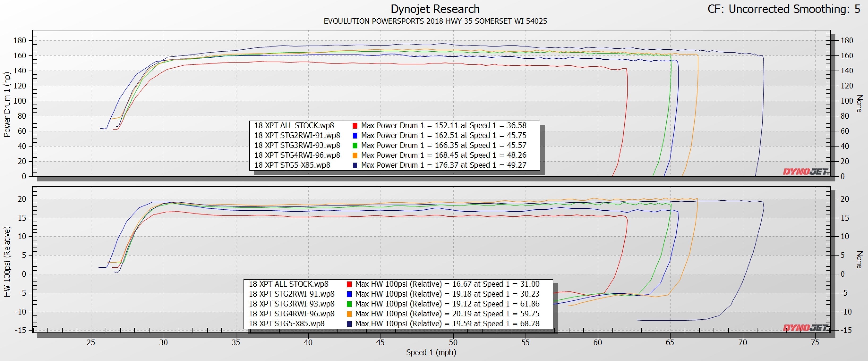Click navy STG5-X85 swatch in HW legend
This screenshot has height=361, width=868.
tap(349, 324)
